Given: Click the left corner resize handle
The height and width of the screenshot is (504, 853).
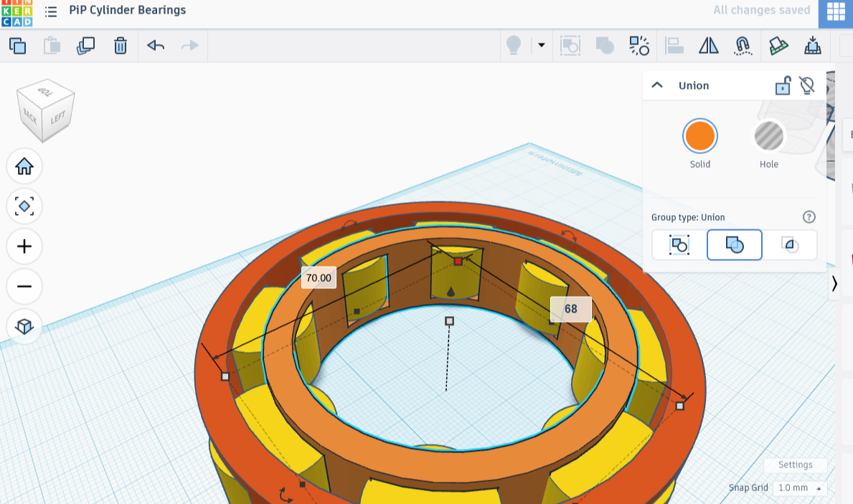Looking at the screenshot, I should (x=225, y=376).
